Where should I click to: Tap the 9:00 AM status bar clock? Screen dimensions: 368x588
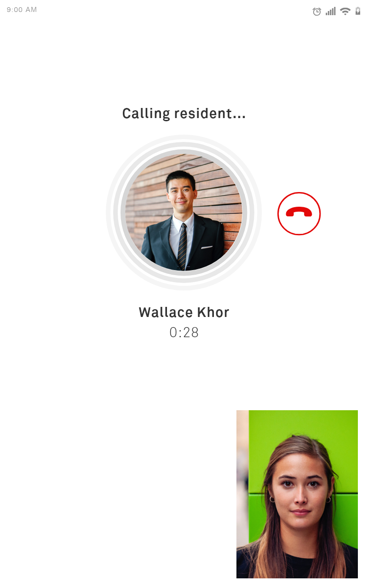pyautogui.click(x=22, y=10)
